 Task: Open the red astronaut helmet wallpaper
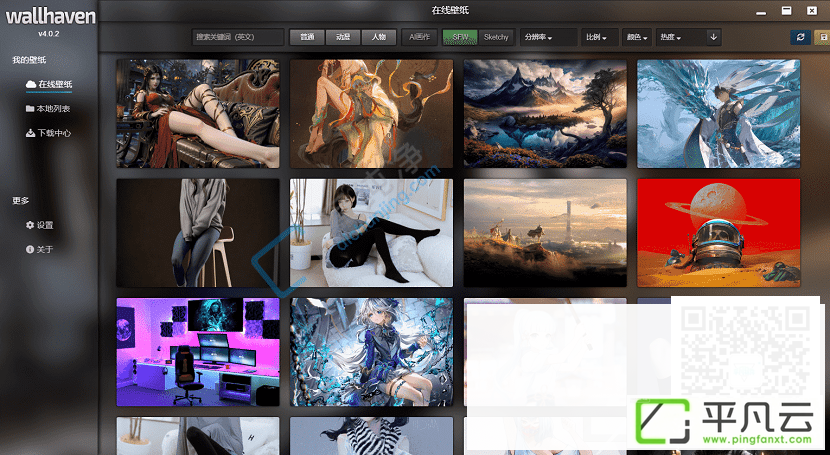(718, 233)
